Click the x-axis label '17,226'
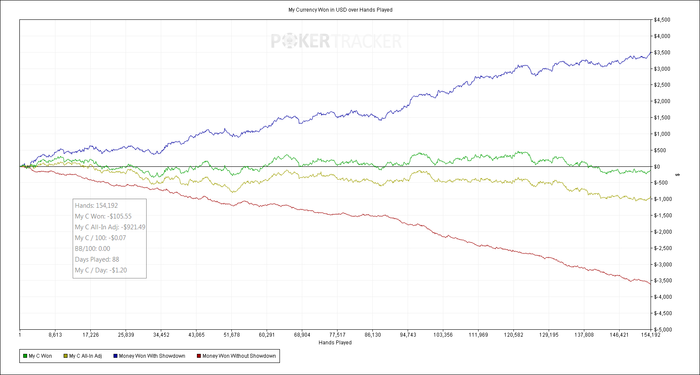 [x=91, y=334]
